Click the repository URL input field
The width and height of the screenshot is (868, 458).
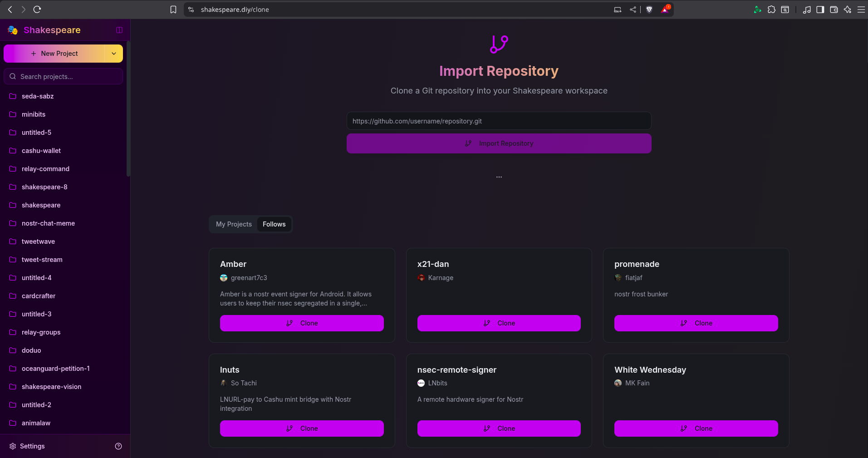click(x=499, y=121)
